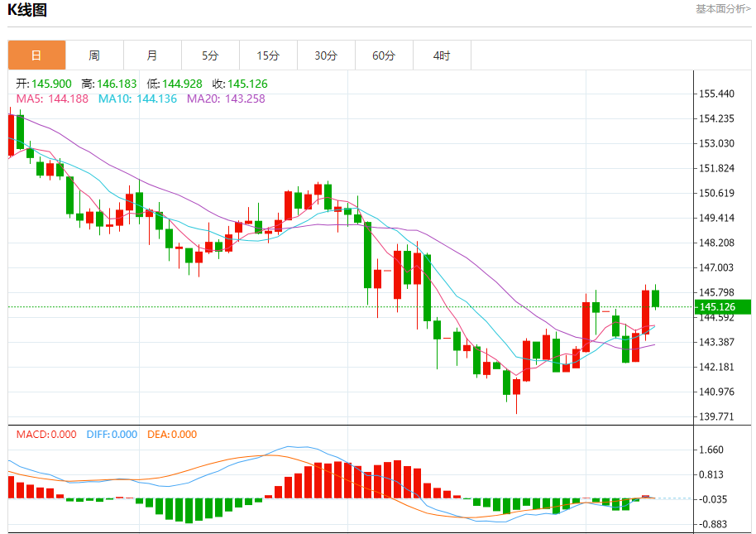Click the K线图 heading
Screen dimensions: 756x534
(x=27, y=10)
